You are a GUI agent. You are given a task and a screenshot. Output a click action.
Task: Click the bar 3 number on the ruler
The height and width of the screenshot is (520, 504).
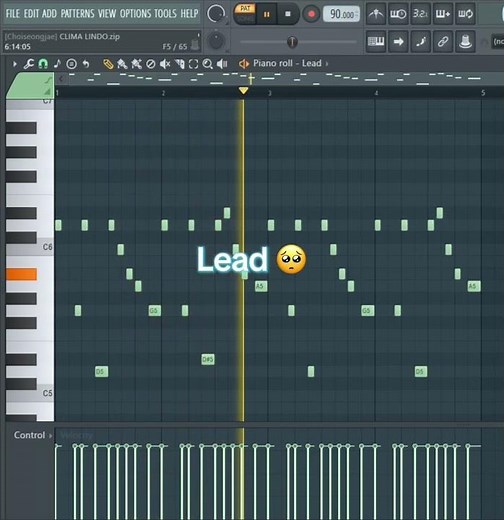(269, 93)
